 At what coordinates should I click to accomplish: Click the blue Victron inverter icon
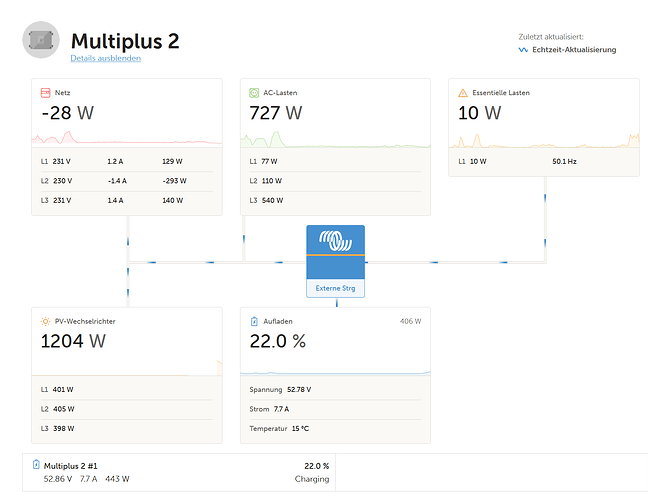point(335,244)
